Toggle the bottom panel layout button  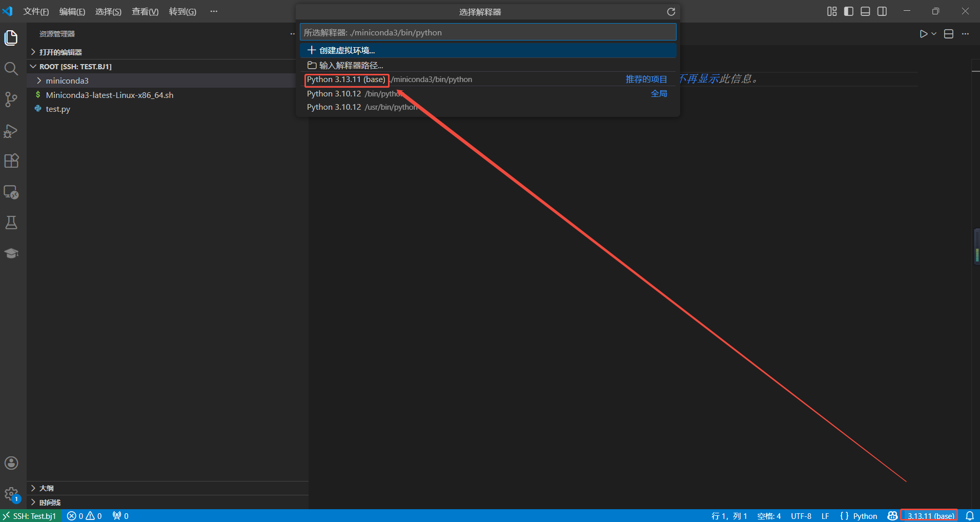865,11
